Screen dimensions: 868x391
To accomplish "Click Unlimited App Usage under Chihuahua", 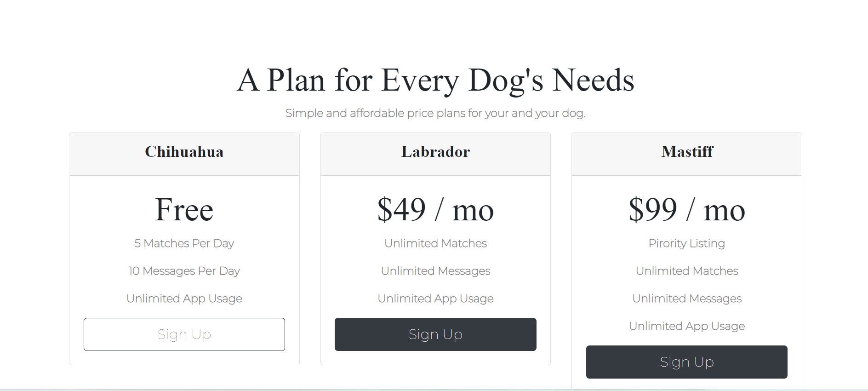I will pos(184,298).
